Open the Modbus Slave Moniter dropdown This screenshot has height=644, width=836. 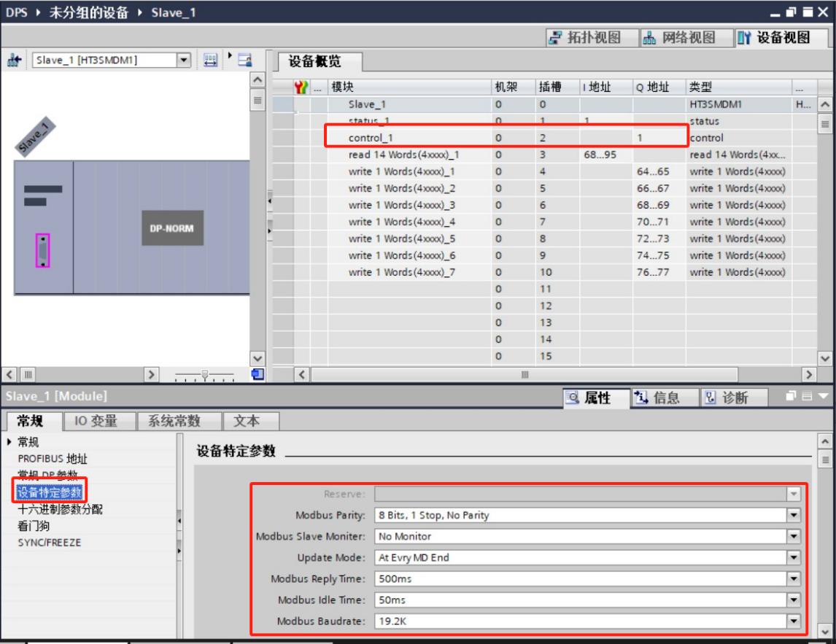click(x=794, y=536)
